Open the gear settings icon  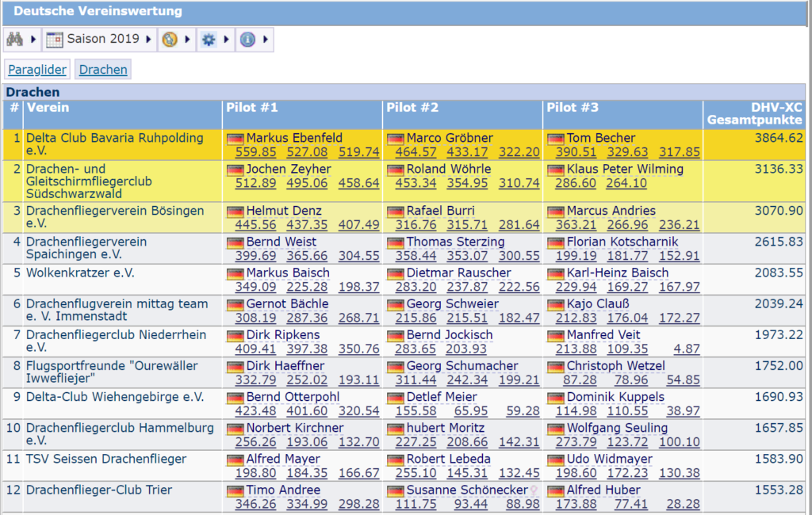(x=209, y=40)
